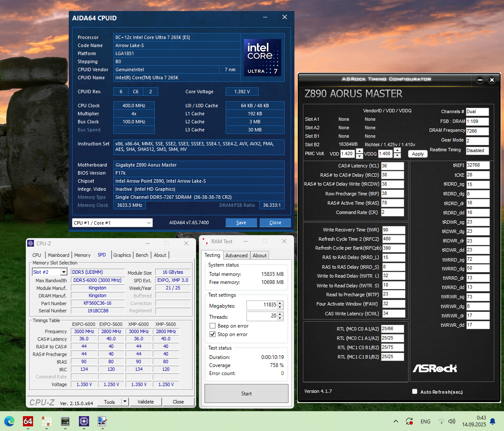The image size is (504, 431).
Task: Edit the Threads input field
Action: coord(262,316)
